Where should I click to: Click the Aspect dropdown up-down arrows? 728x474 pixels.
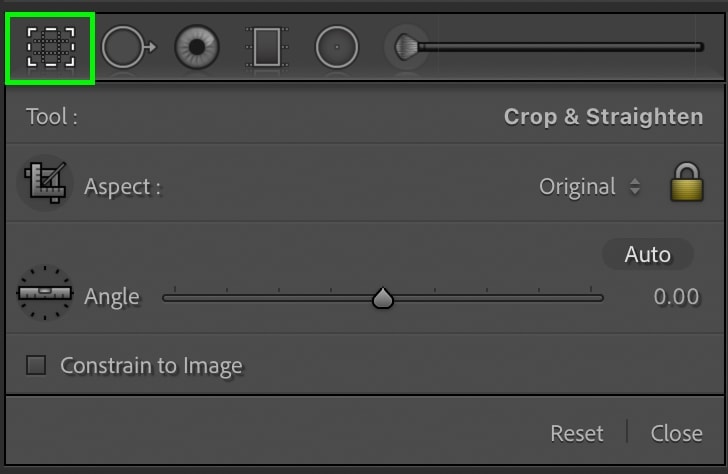tap(635, 187)
